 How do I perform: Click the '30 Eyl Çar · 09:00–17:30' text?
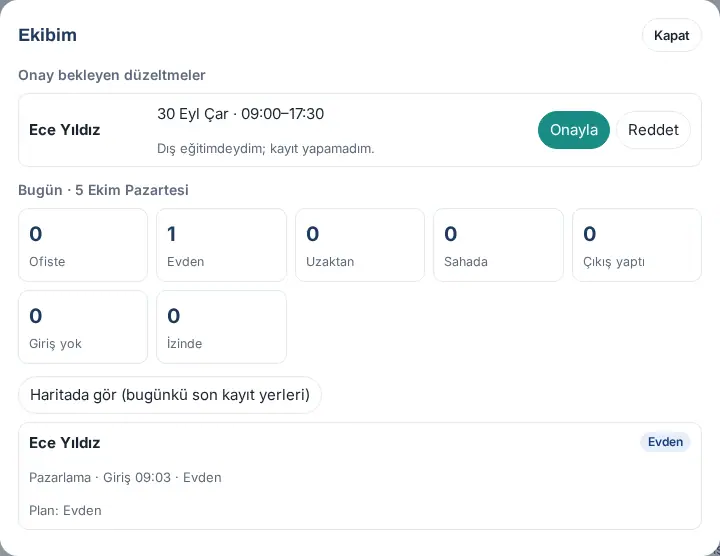pyautogui.click(x=241, y=114)
